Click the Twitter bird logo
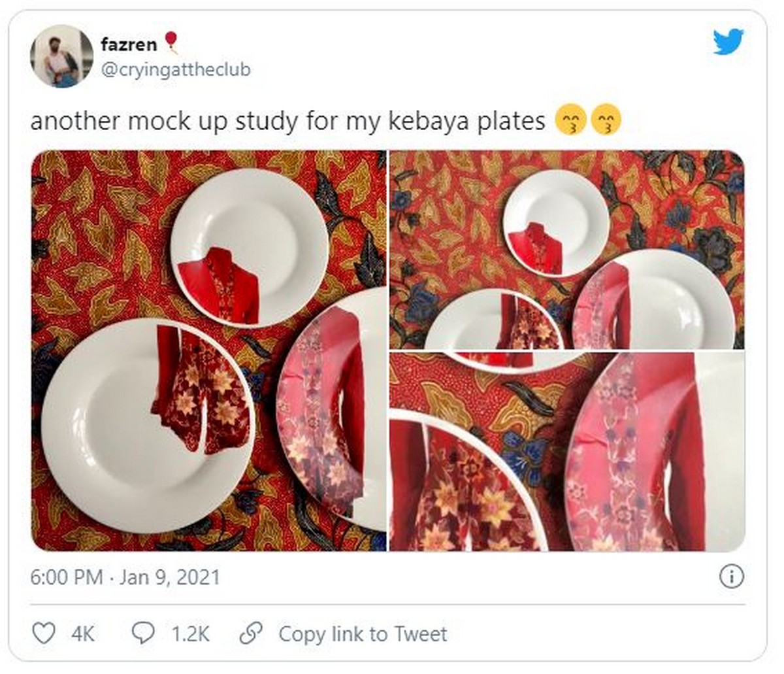The height and width of the screenshot is (674, 784). pyautogui.click(x=728, y=42)
